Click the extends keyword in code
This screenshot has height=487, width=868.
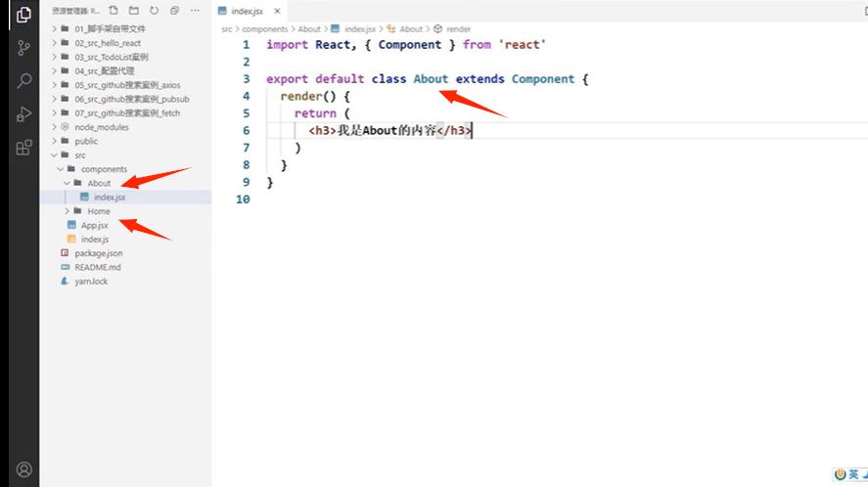point(480,79)
